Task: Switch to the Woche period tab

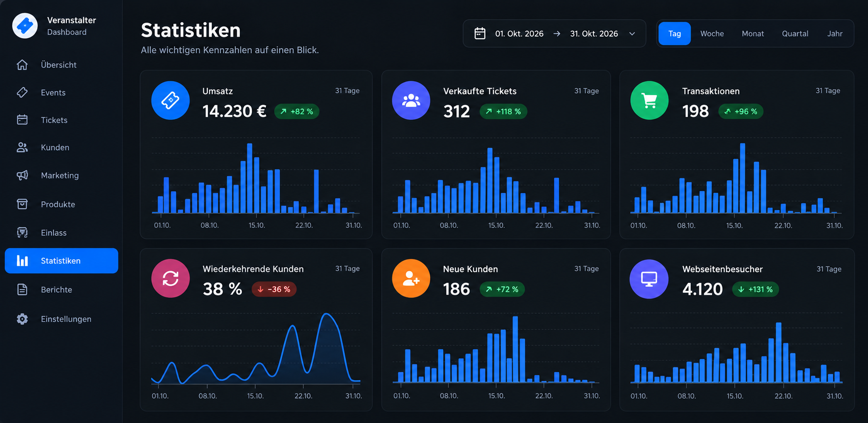Action: pyautogui.click(x=712, y=34)
